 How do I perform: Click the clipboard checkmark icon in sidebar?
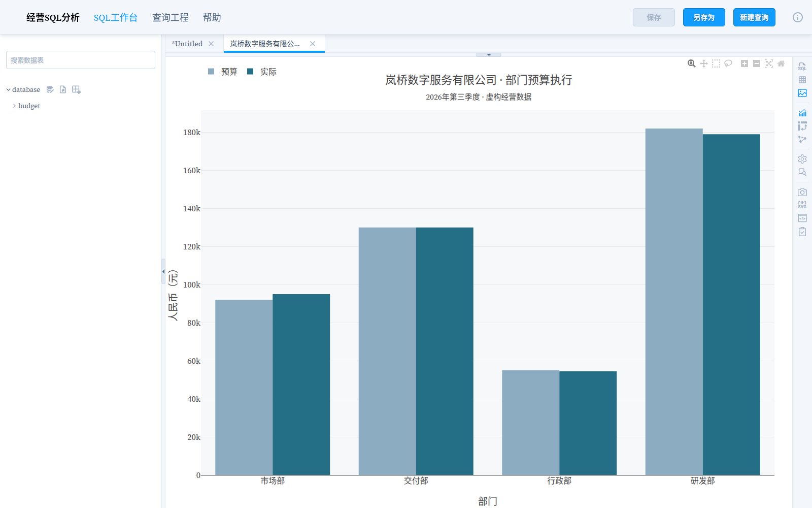coord(802,232)
